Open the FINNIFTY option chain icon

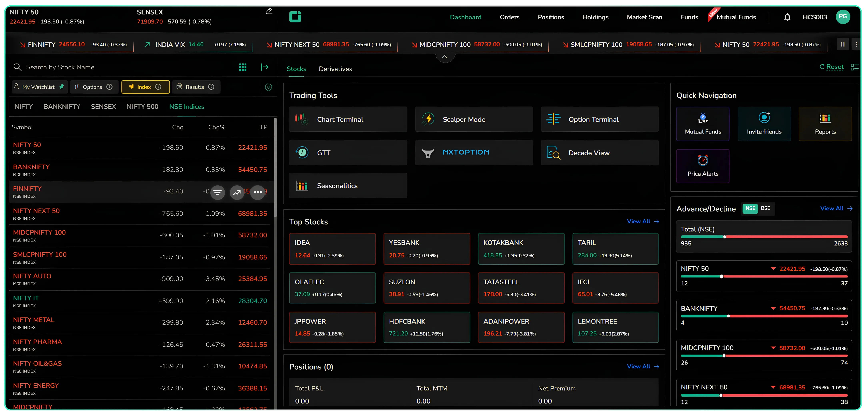click(218, 192)
